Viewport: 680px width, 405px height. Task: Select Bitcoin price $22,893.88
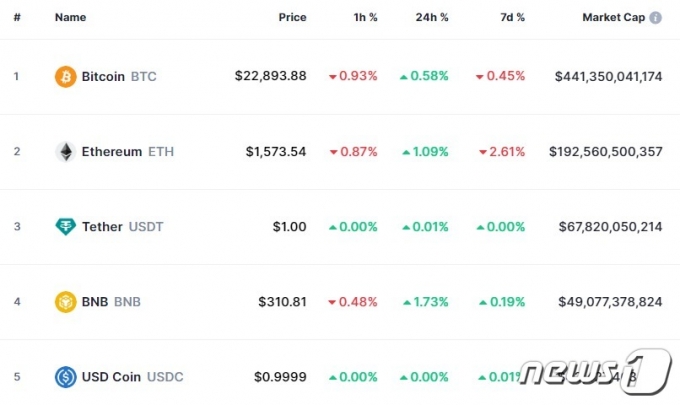[271, 76]
